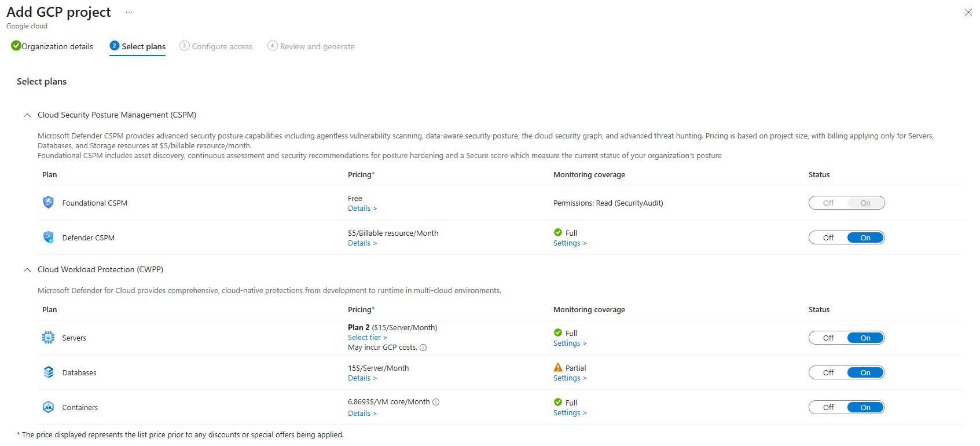Screen dimensions: 980x446
Task: Close the Add GCP project pane
Action: pyautogui.click(x=968, y=12)
